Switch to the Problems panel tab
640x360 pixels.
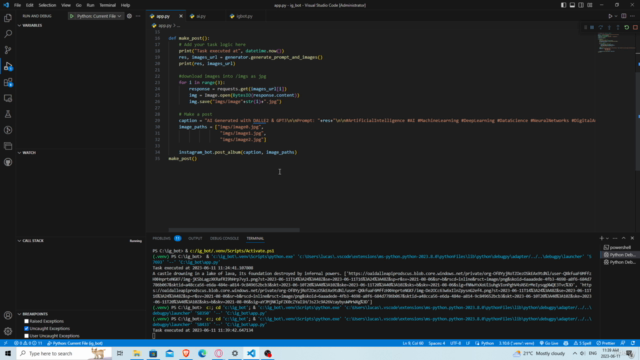[x=162, y=238]
